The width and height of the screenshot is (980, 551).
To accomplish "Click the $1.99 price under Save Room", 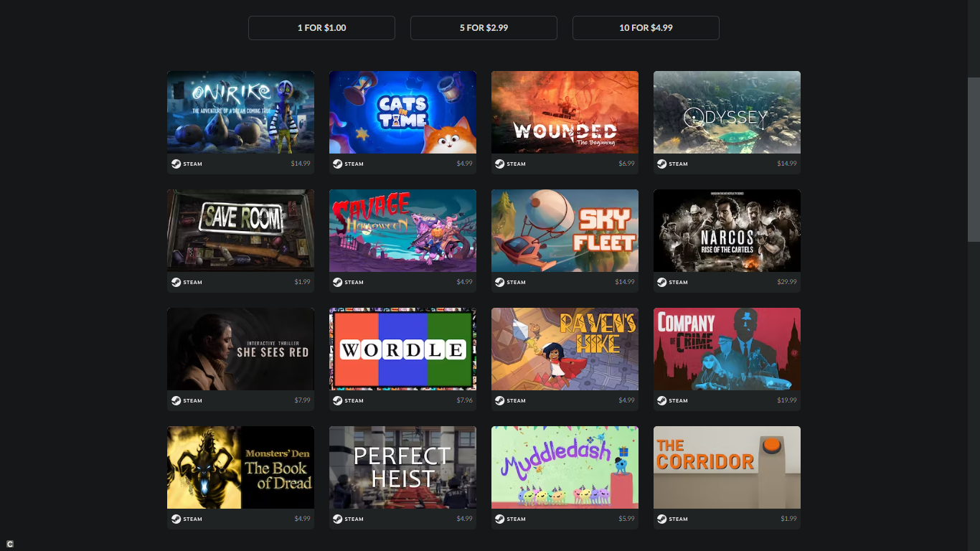I will click(x=303, y=282).
